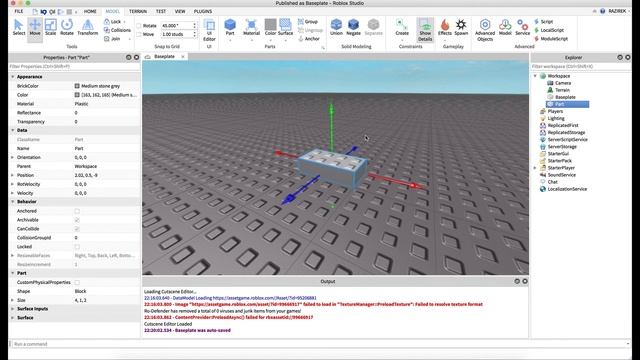The image size is (640, 360).
Task: Insert a ModuleScript
Action: [x=551, y=39]
